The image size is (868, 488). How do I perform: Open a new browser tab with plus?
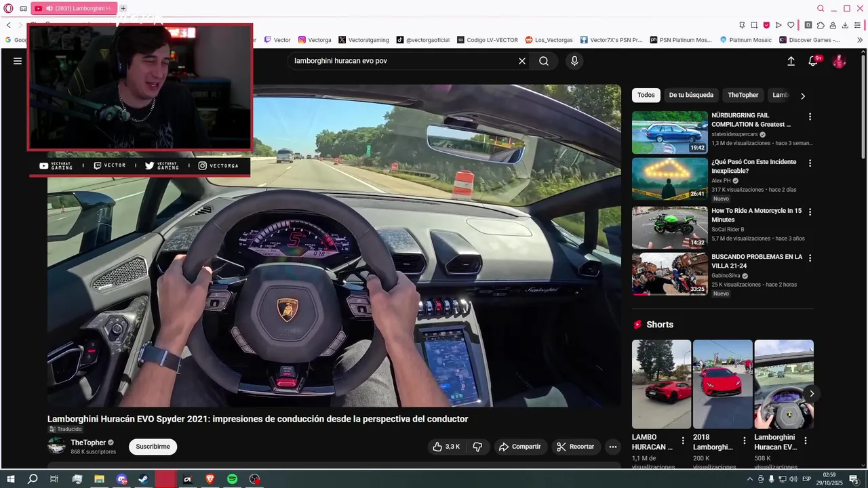point(123,8)
